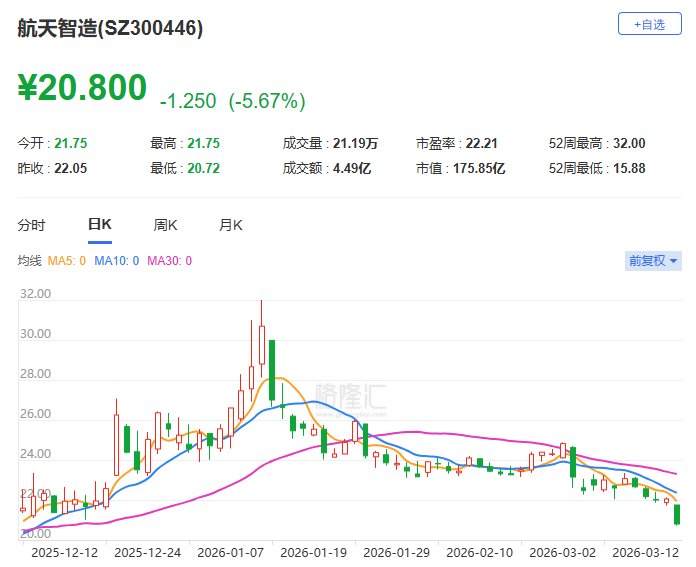
Task: Open the 周K weekly chart tab
Action: [165, 225]
